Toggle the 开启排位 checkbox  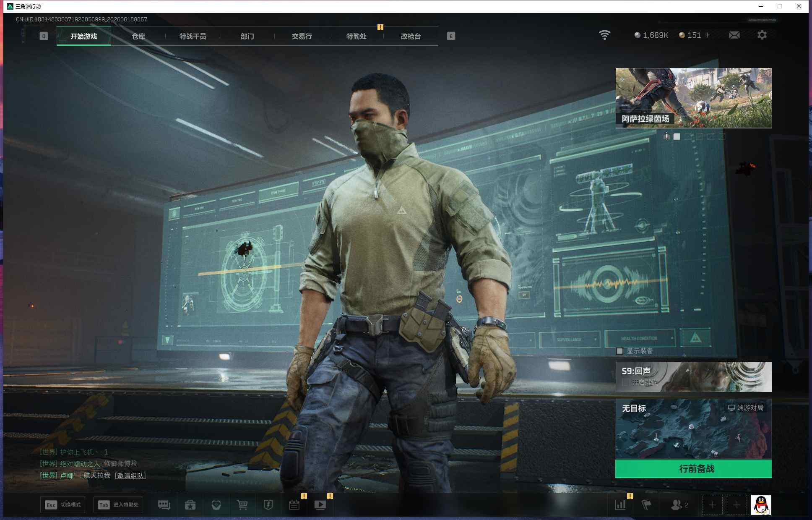click(625, 382)
